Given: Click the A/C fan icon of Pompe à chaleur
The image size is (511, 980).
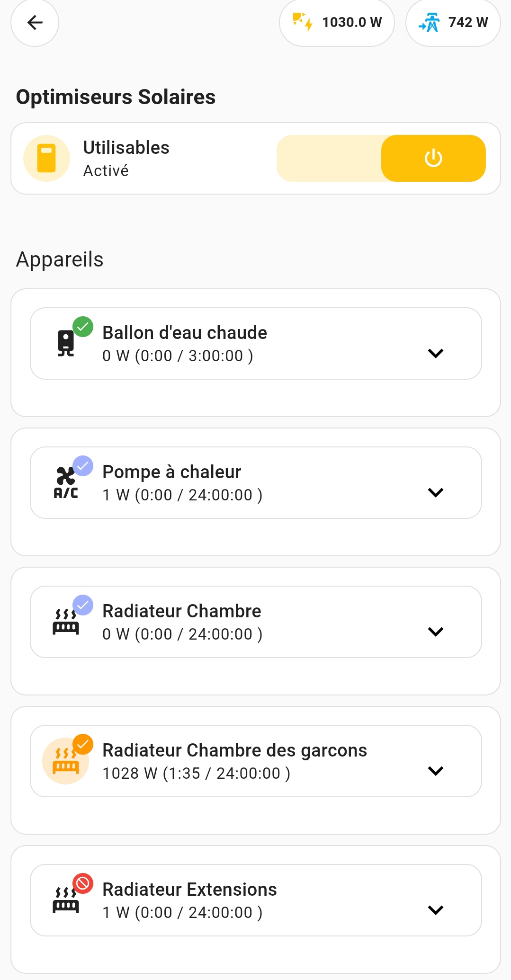Looking at the screenshot, I should pos(66,482).
